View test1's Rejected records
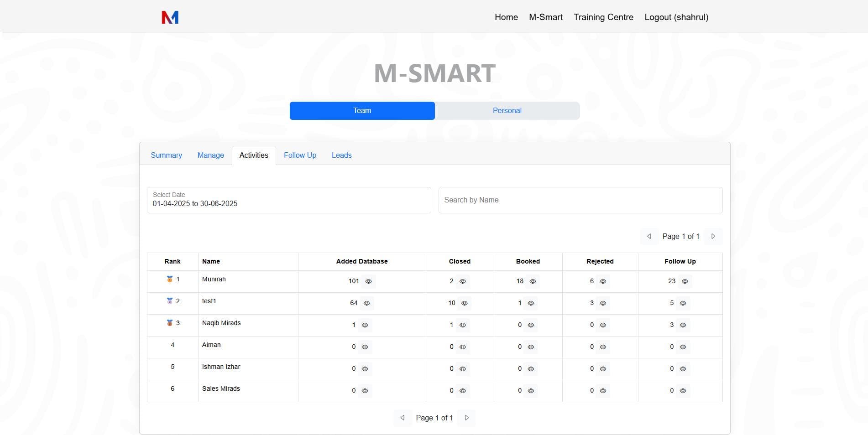Image resolution: width=868 pixels, height=435 pixels. click(x=602, y=303)
